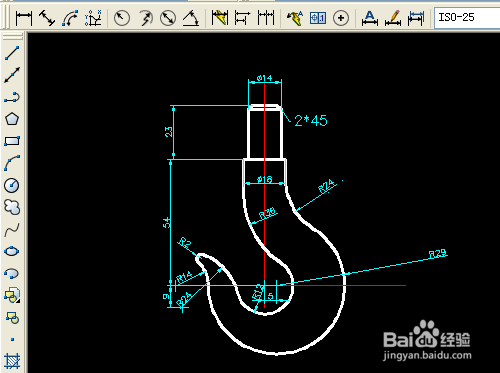The image size is (500, 373).
Task: Click the Insert Block tool
Action: pos(12,295)
